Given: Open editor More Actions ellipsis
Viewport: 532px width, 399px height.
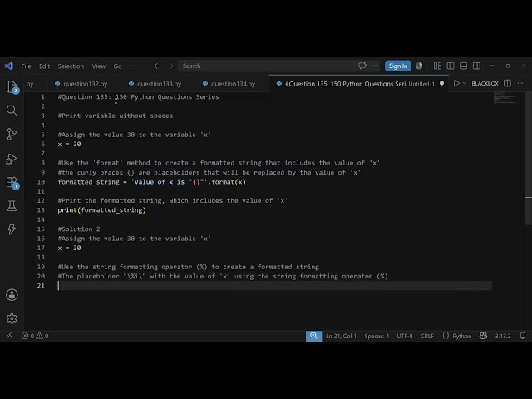Looking at the screenshot, I should (x=520, y=83).
